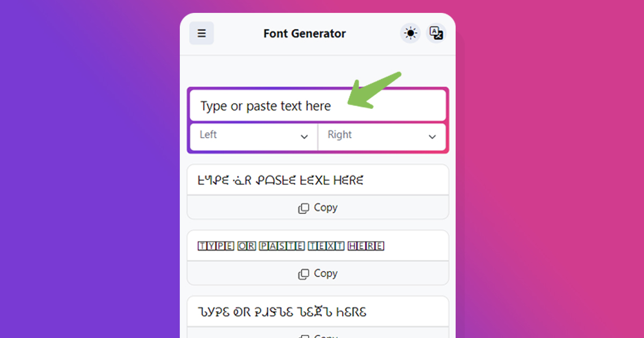Open the hamburger navigation menu

(201, 33)
